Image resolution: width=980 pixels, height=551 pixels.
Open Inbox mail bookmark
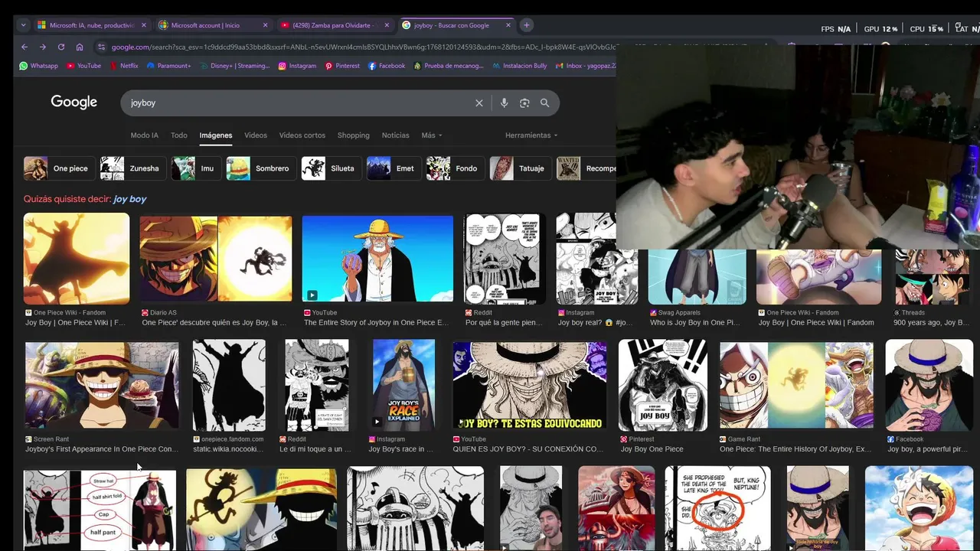586,66
